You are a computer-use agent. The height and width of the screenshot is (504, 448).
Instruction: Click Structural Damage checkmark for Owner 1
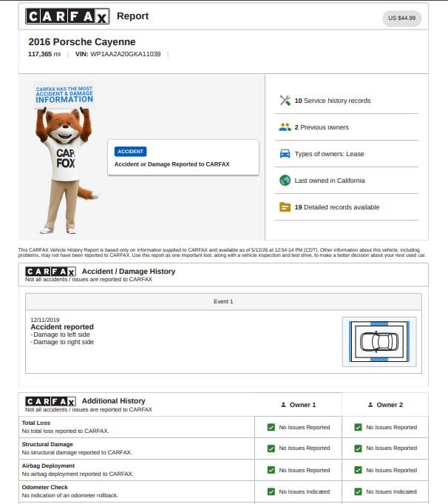[x=271, y=448]
